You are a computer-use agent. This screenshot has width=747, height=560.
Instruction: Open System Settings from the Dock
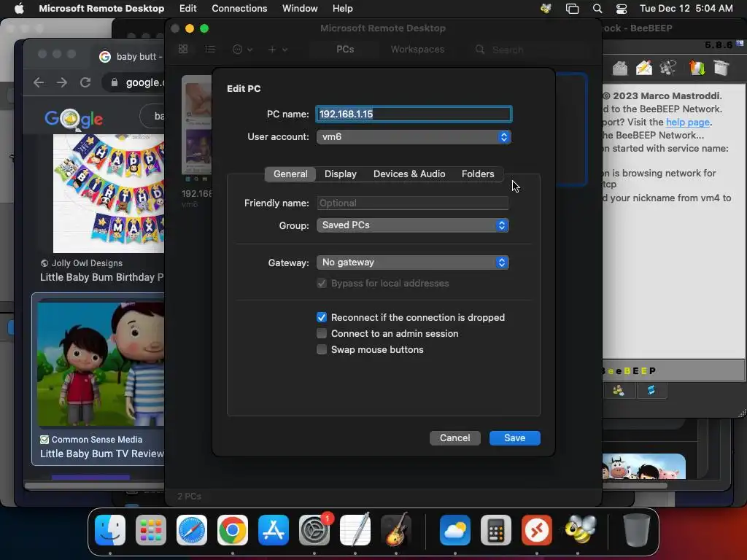click(x=314, y=530)
